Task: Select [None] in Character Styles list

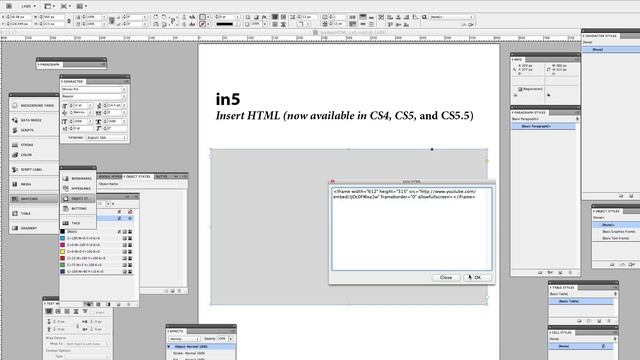Action: (611, 49)
